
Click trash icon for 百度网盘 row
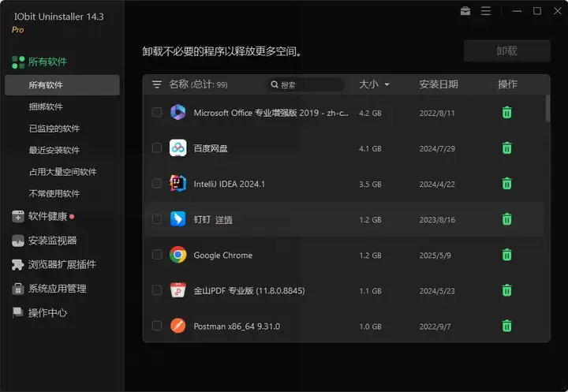506,147
